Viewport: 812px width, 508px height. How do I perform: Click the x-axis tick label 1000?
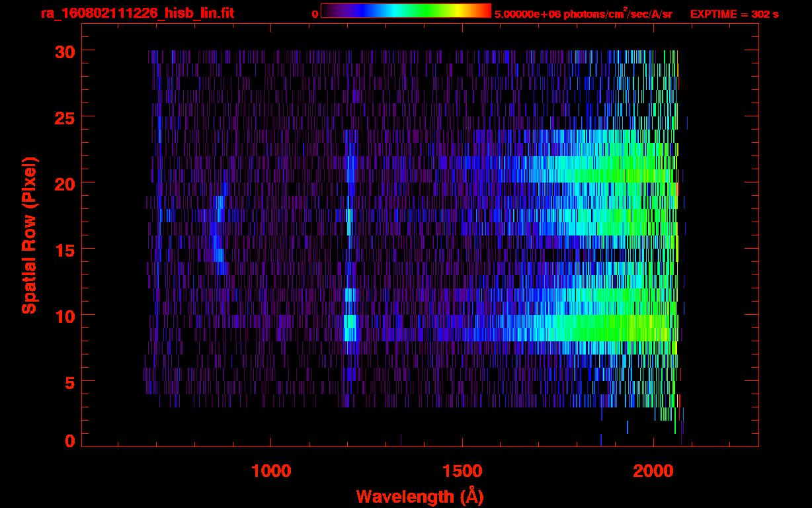(271, 471)
